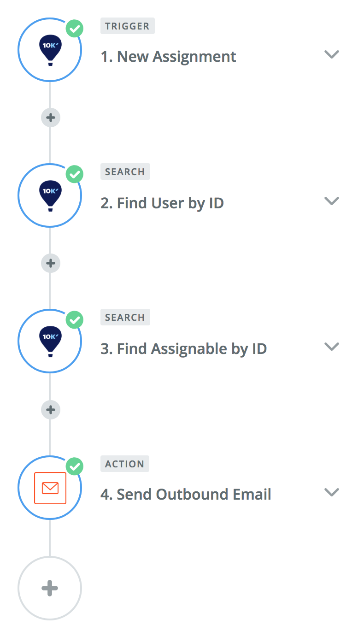Click the TRIGGER label badge

(127, 26)
